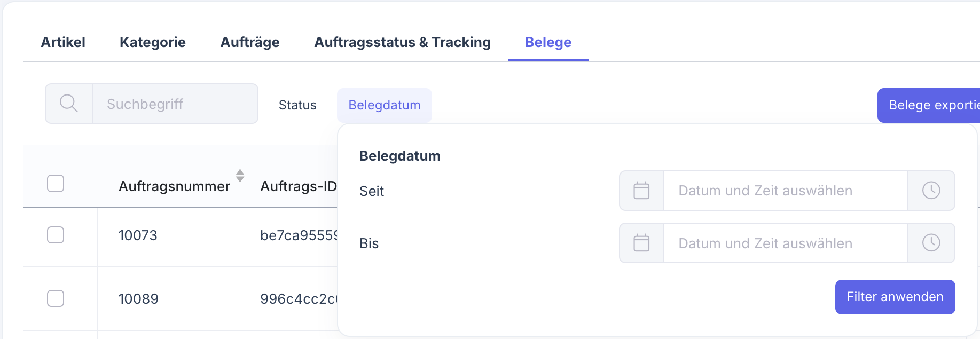This screenshot has width=980, height=339.
Task: Click the search magnifier icon
Action: (69, 104)
